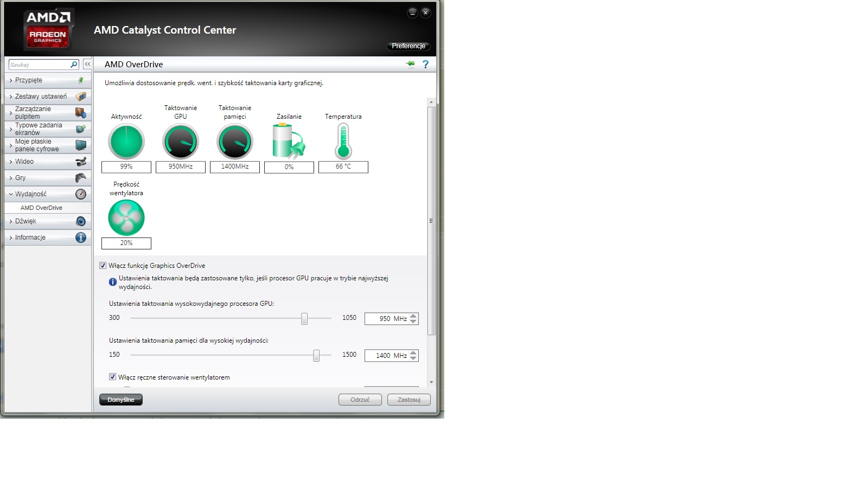Image resolution: width=868 pixels, height=488 pixels.
Task: Click the Zastosuj apply button
Action: (409, 400)
